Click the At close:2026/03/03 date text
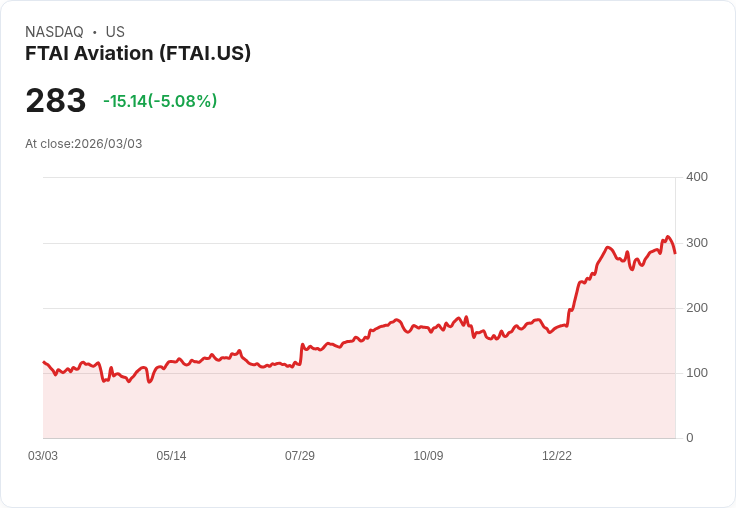The width and height of the screenshot is (736, 508). (84, 144)
